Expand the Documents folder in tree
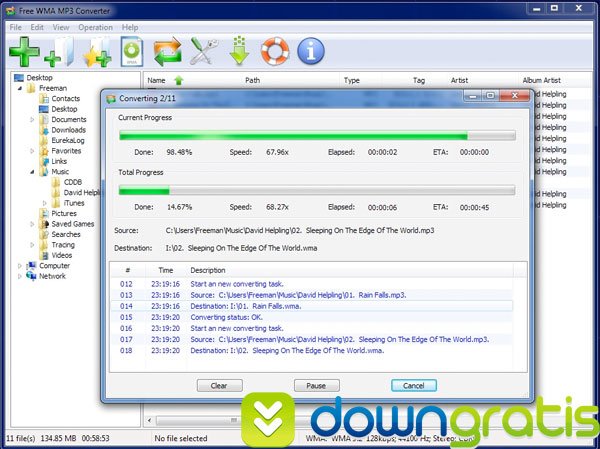This screenshot has height=449, width=600. click(32, 120)
